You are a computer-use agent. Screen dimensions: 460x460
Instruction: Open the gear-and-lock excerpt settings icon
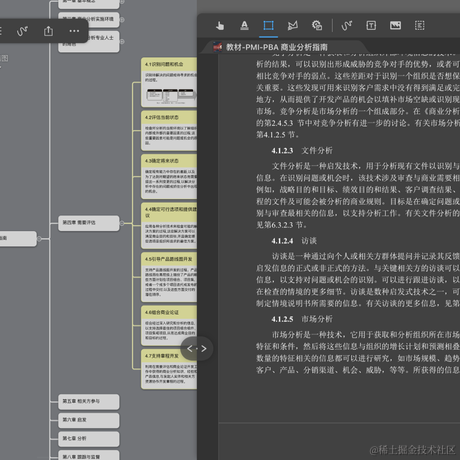point(317,26)
